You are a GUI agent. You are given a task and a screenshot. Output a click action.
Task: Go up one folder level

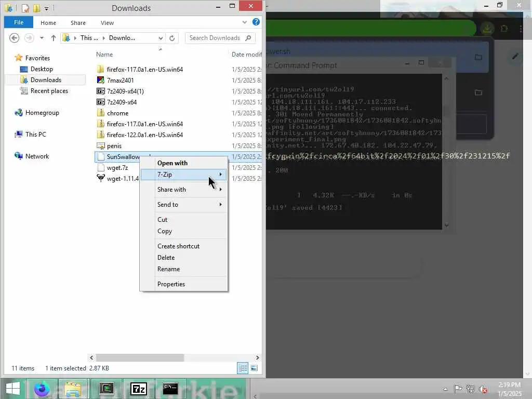coord(54,37)
